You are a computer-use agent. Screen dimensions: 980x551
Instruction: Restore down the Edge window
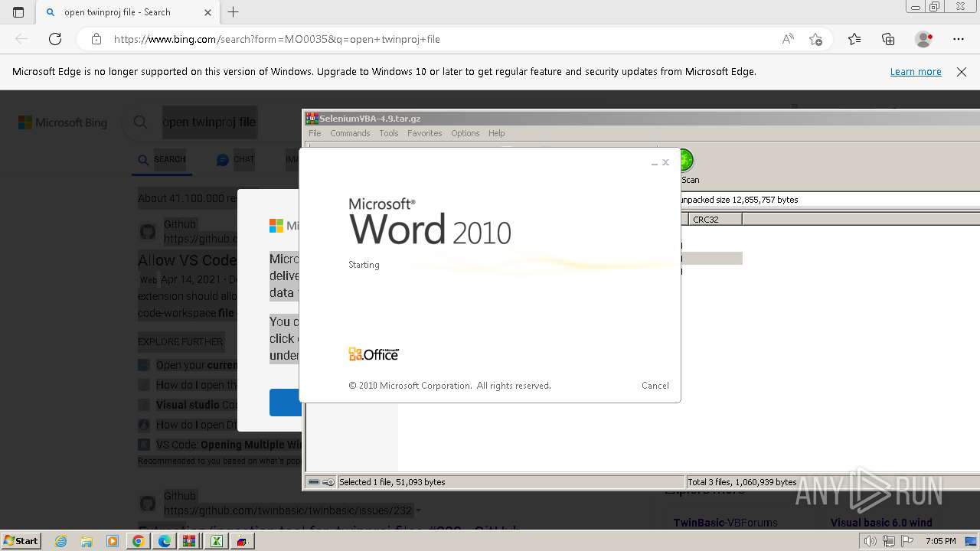coord(934,7)
